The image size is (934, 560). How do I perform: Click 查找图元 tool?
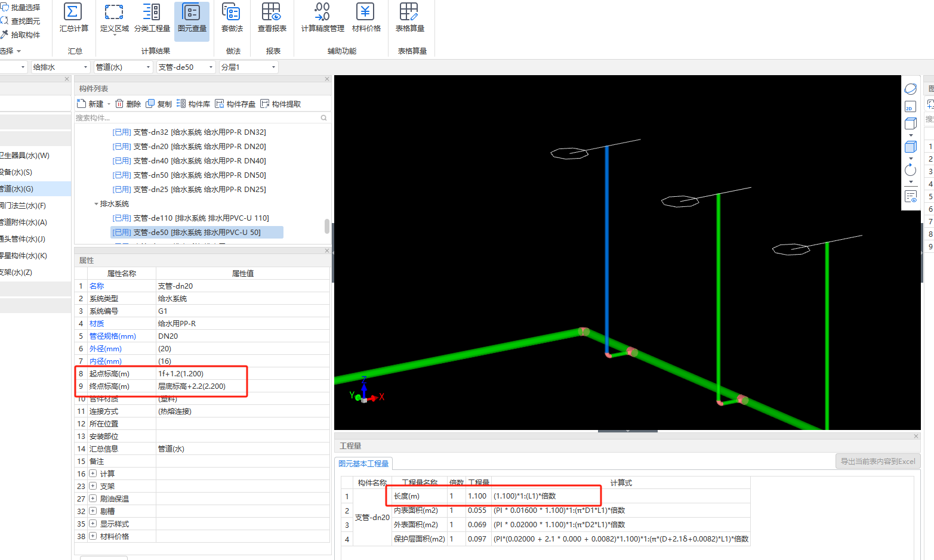point(20,21)
